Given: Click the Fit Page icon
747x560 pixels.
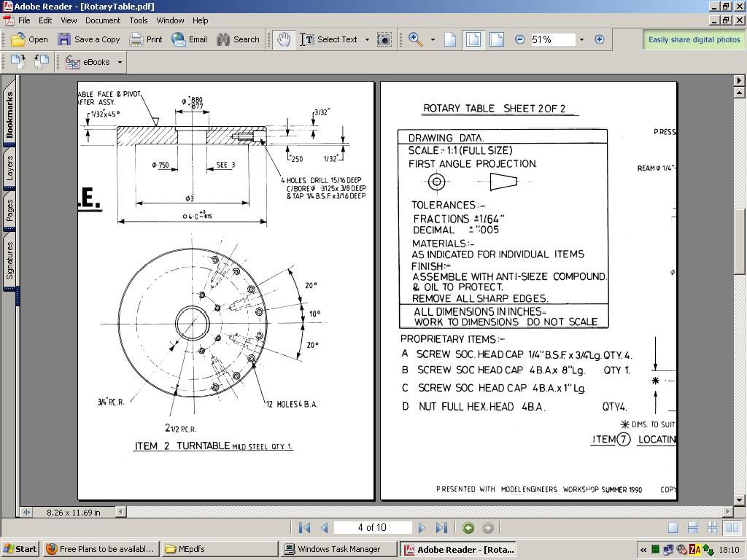Looking at the screenshot, I should pos(473,39).
